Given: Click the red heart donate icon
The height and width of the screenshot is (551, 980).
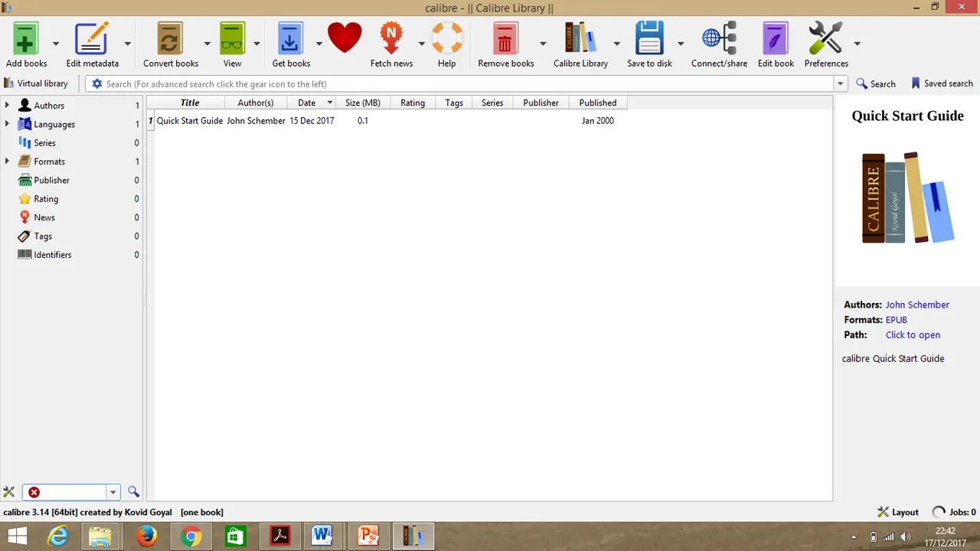Looking at the screenshot, I should pyautogui.click(x=345, y=37).
